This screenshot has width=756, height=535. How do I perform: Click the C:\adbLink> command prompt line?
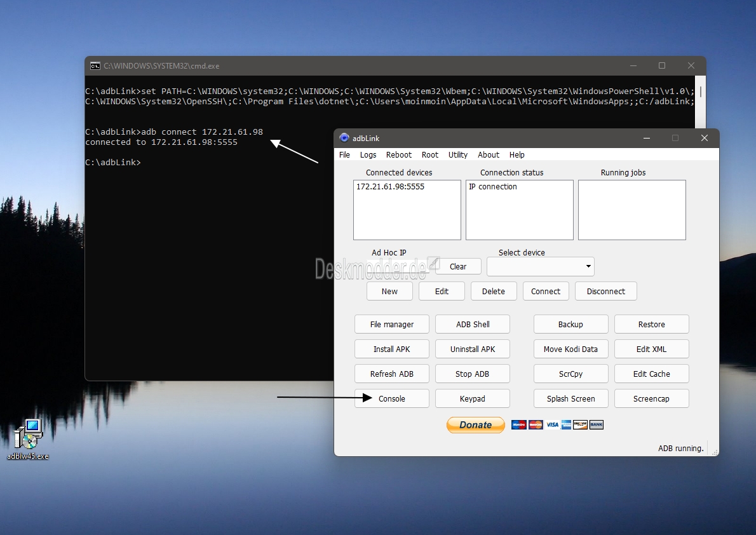point(113,163)
